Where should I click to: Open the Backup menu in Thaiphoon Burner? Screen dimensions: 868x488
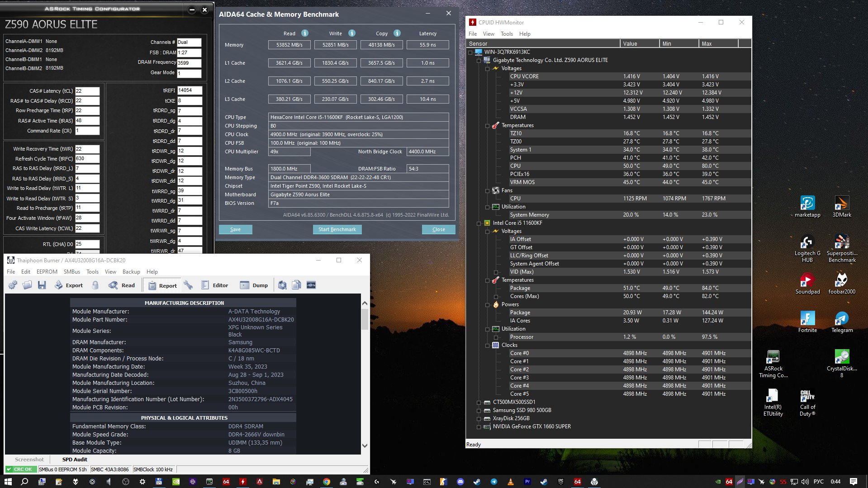(x=131, y=272)
